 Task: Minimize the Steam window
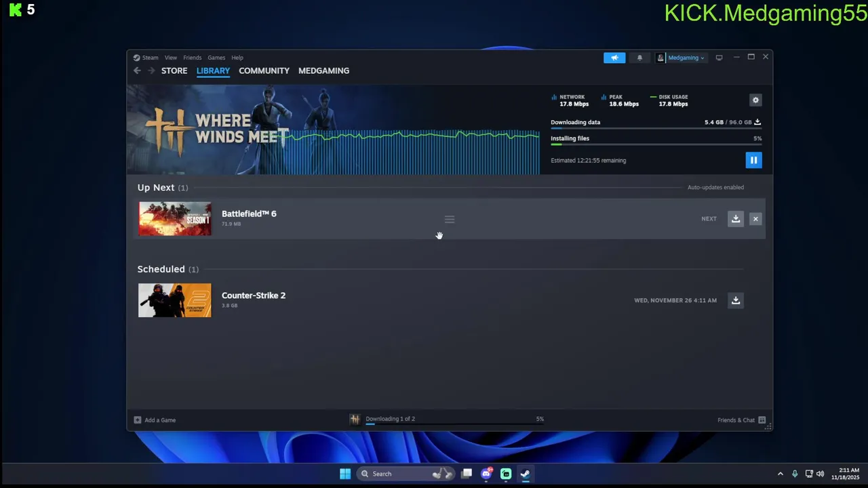click(x=736, y=57)
